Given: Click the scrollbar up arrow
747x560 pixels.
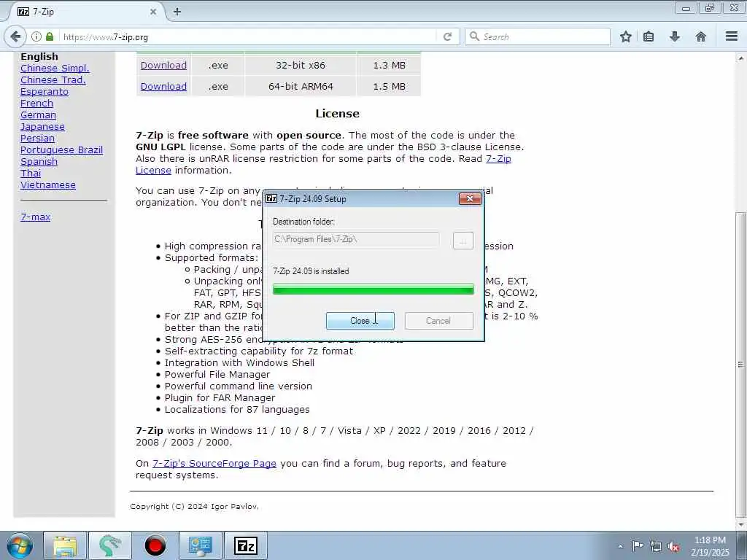Looking at the screenshot, I should pyautogui.click(x=740, y=58).
